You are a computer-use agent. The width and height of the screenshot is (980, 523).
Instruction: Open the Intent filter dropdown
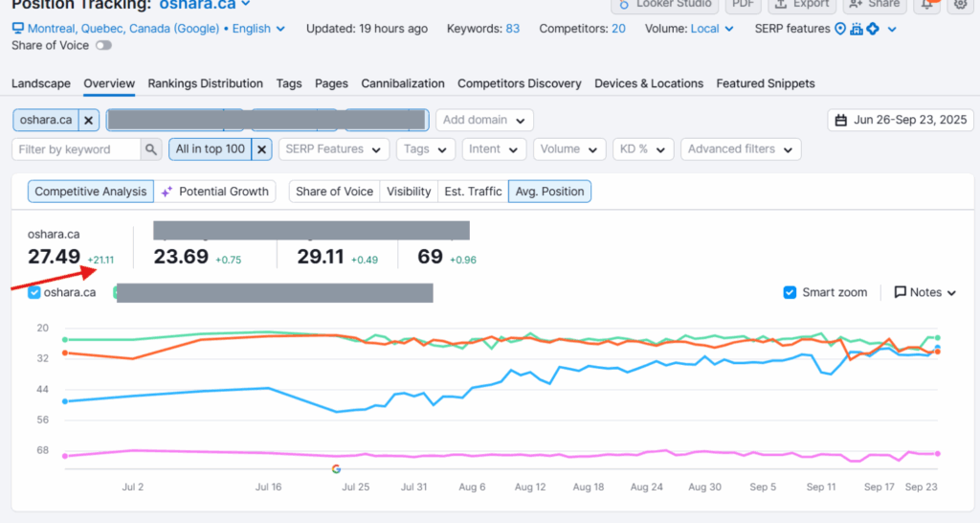click(495, 149)
